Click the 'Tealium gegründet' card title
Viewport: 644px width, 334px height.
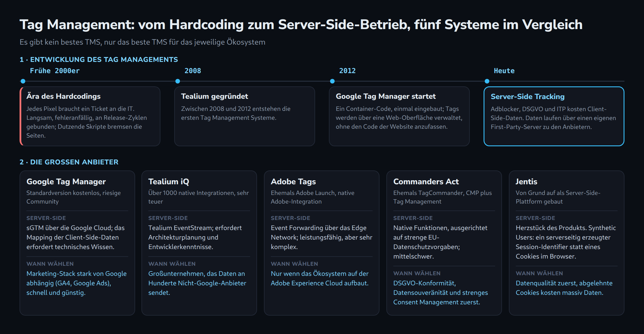coord(214,96)
